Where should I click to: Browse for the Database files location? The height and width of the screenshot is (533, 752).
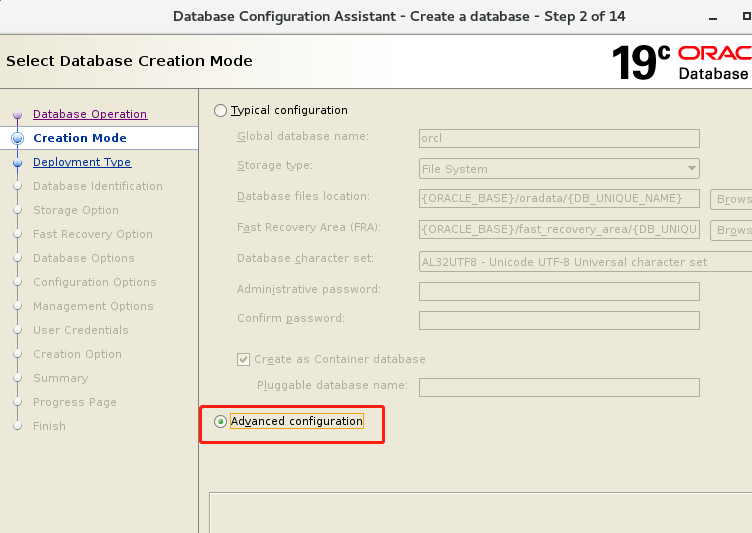pos(731,199)
